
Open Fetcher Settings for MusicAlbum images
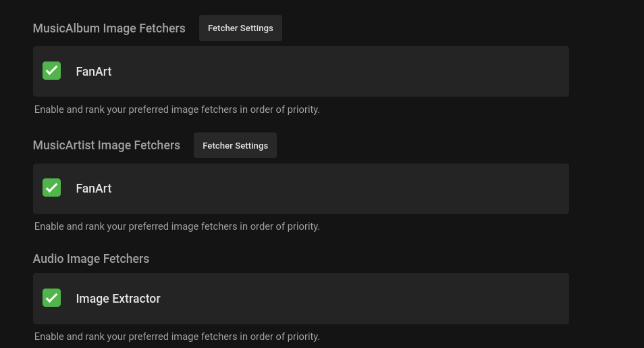[x=240, y=28]
